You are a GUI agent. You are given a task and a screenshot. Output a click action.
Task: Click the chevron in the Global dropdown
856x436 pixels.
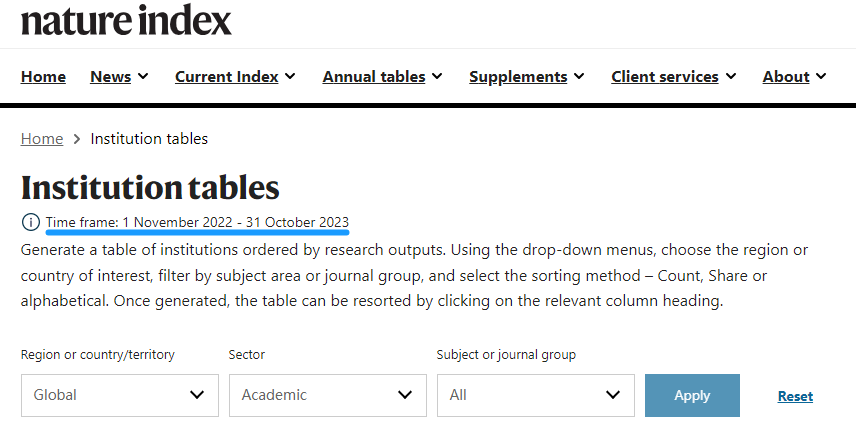(x=197, y=395)
